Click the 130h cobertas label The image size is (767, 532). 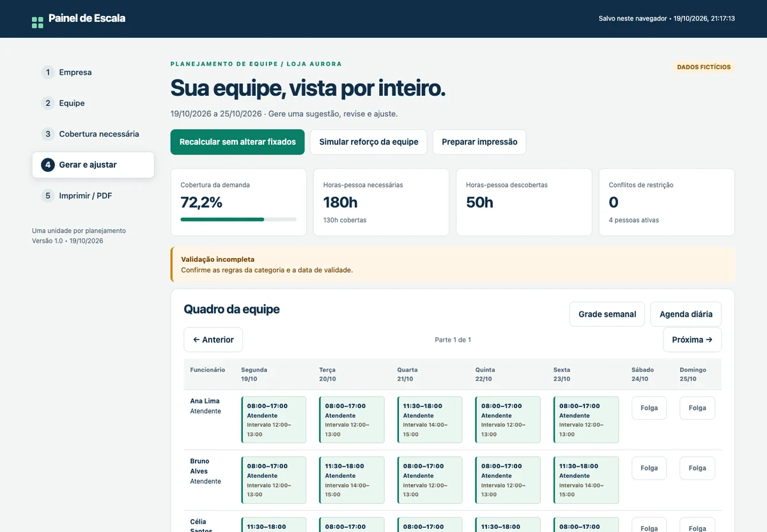pyautogui.click(x=345, y=220)
